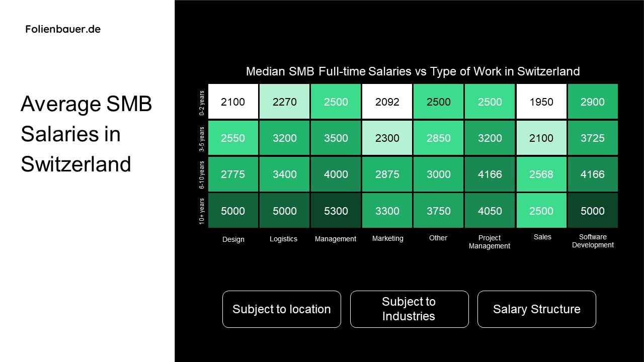Select the 10+ years row label

pyautogui.click(x=202, y=211)
